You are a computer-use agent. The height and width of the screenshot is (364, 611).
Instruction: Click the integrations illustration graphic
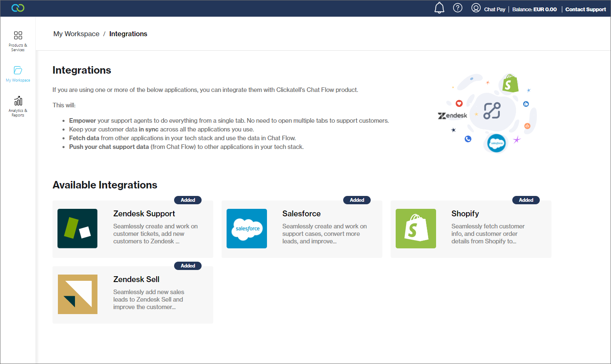[x=488, y=113]
